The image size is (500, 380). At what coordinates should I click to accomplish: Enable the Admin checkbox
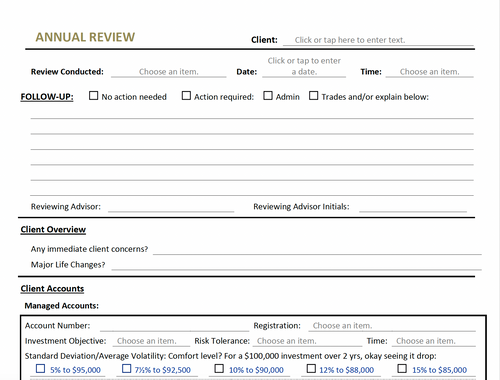pos(268,96)
